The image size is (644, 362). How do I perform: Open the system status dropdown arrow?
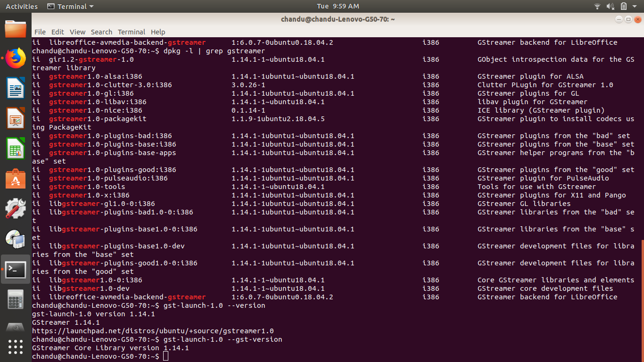636,6
